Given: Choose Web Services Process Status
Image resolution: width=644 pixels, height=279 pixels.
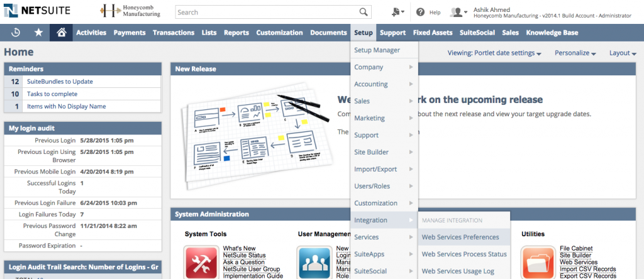Looking at the screenshot, I should (x=464, y=254).
